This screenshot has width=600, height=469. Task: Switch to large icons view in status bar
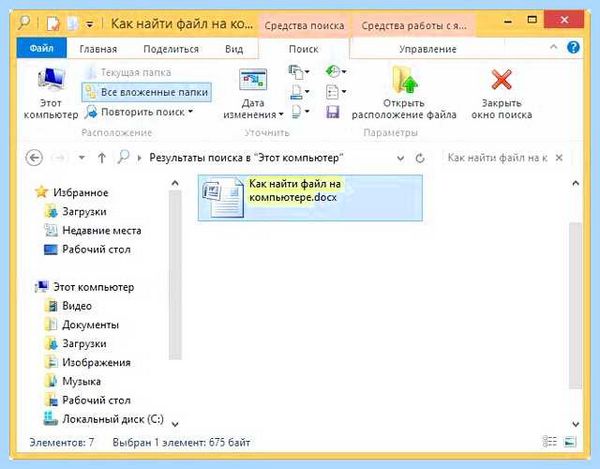(x=570, y=442)
